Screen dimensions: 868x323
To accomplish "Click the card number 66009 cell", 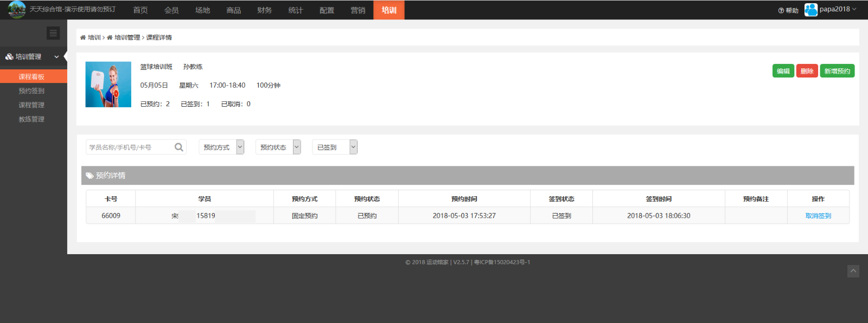I will 111,216.
